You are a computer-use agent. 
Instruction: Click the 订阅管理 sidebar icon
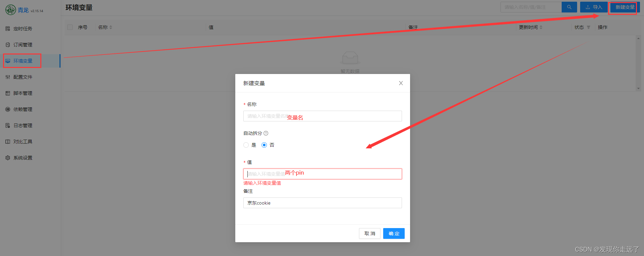click(8, 45)
